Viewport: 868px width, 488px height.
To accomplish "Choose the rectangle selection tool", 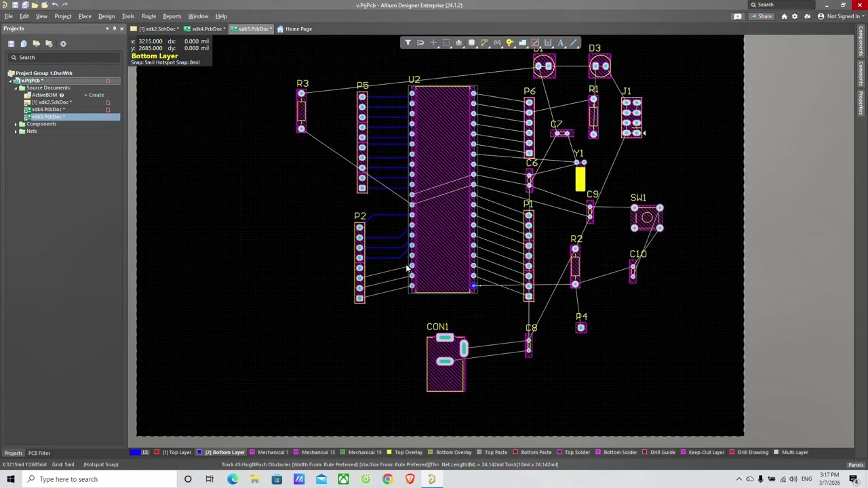I will [x=446, y=43].
